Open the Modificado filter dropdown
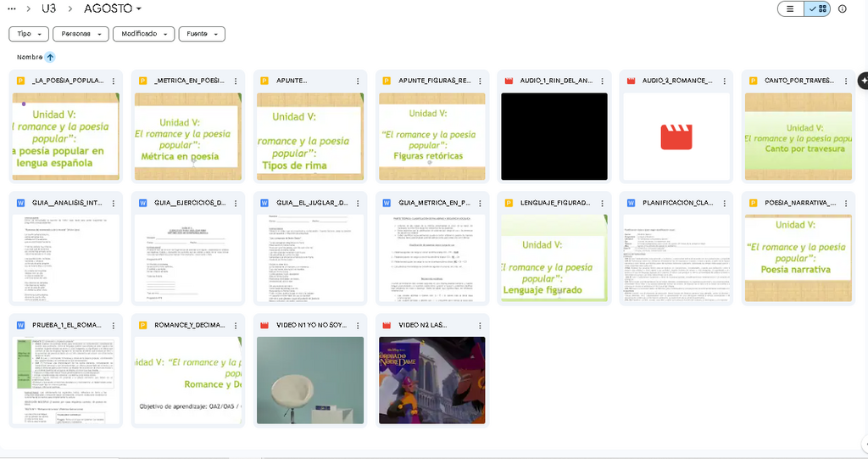Viewport: 868px width, 459px height. (144, 34)
